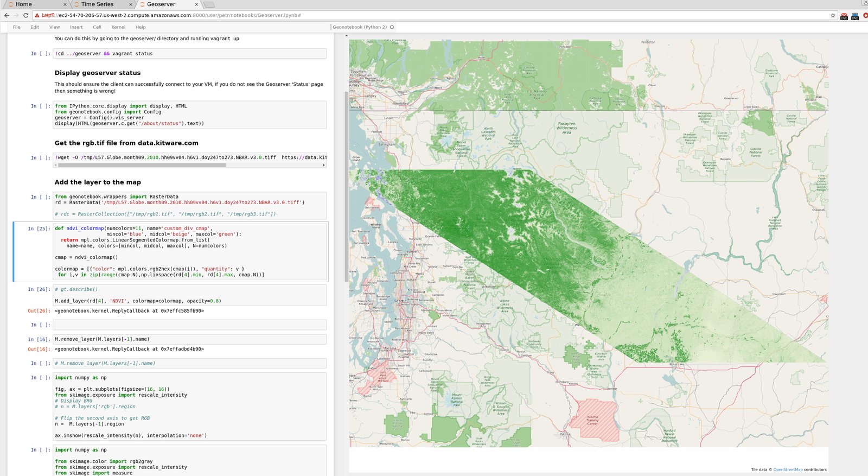Open a new browser tab
Image resolution: width=868 pixels, height=476 pixels.
click(x=209, y=4)
